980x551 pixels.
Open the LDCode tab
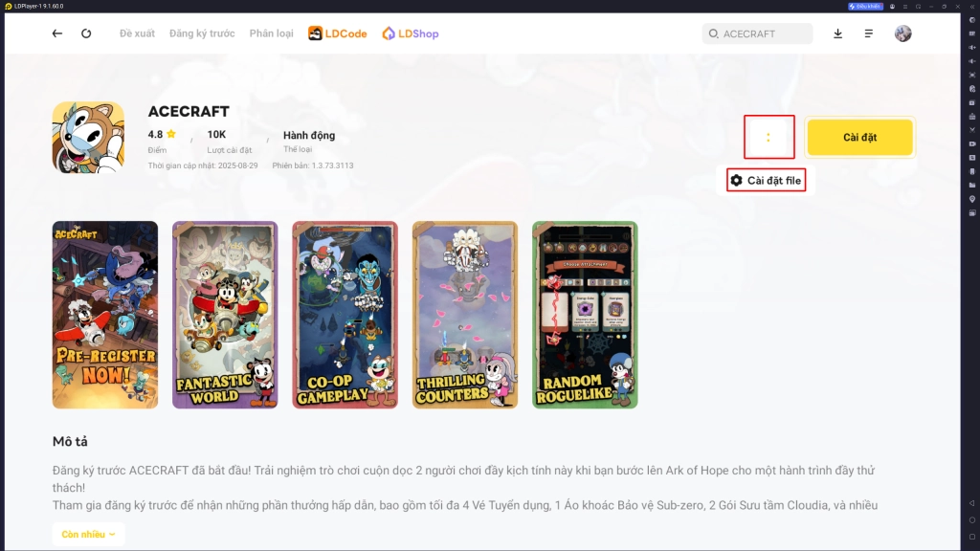click(x=338, y=33)
